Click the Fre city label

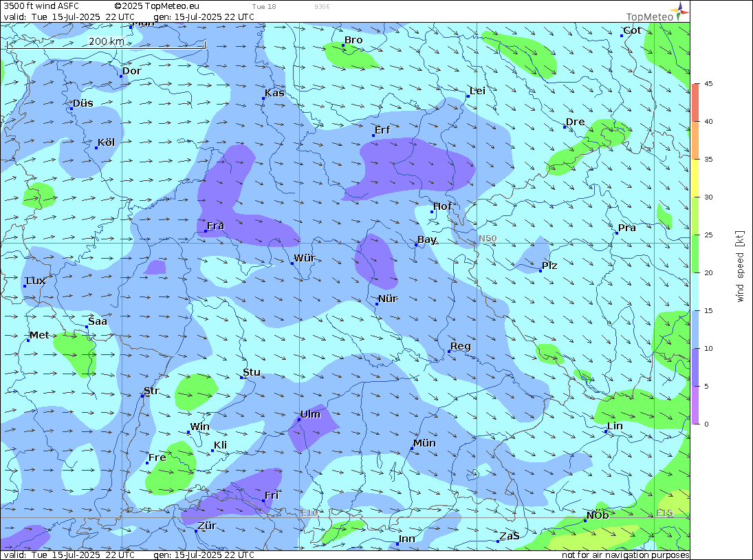pyautogui.click(x=157, y=457)
